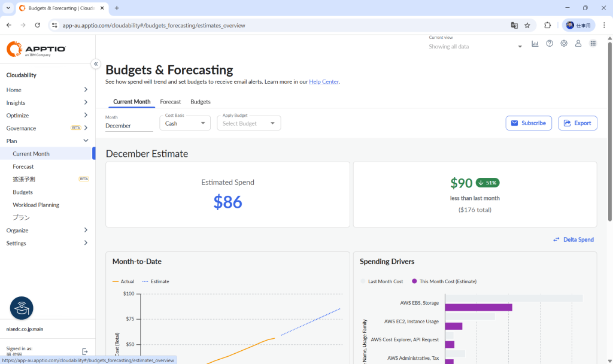Bookmark this page with the star icon
Viewport: 613px width, 364px height.
click(527, 25)
